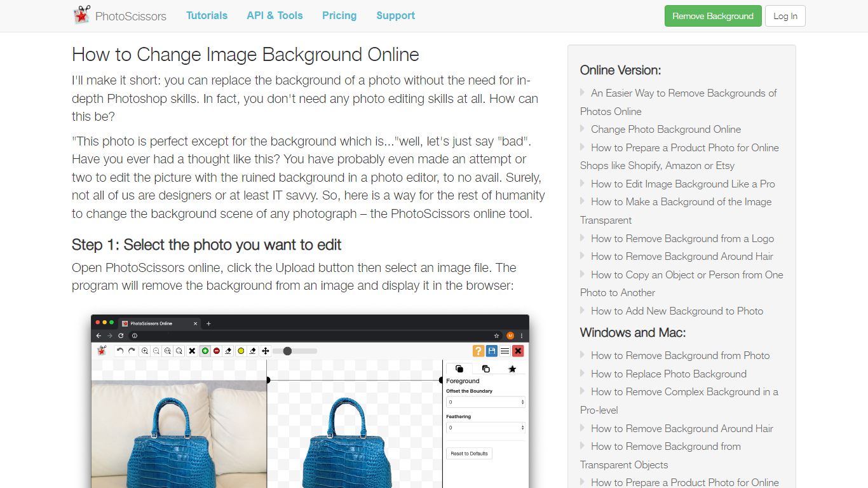Open the API & Tools menu item
The height and width of the screenshot is (488, 868).
[275, 15]
